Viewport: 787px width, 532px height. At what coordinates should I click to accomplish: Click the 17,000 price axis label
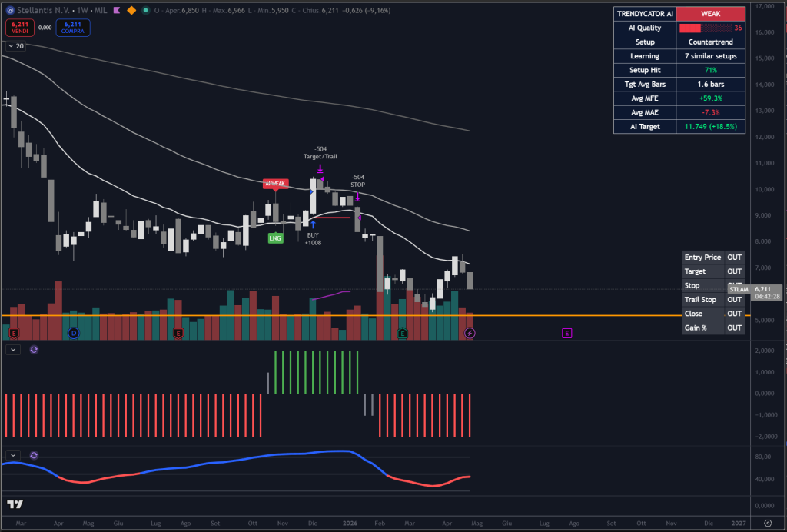(765, 6)
